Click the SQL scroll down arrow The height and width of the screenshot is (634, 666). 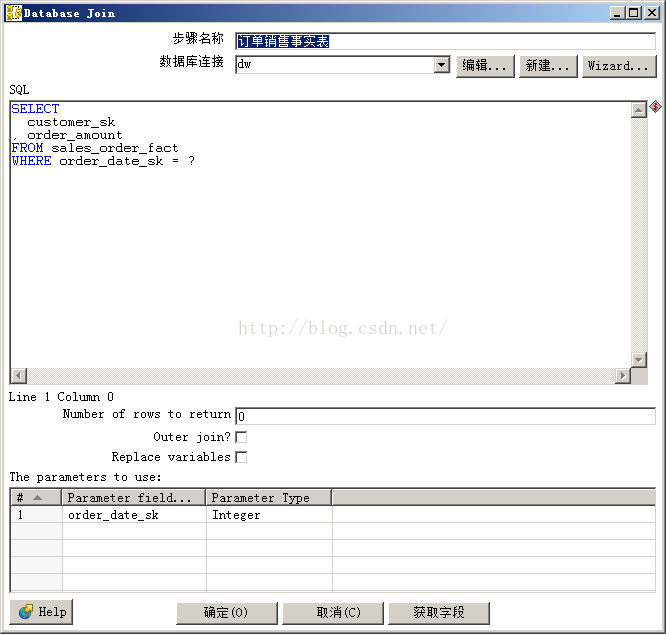click(639, 360)
